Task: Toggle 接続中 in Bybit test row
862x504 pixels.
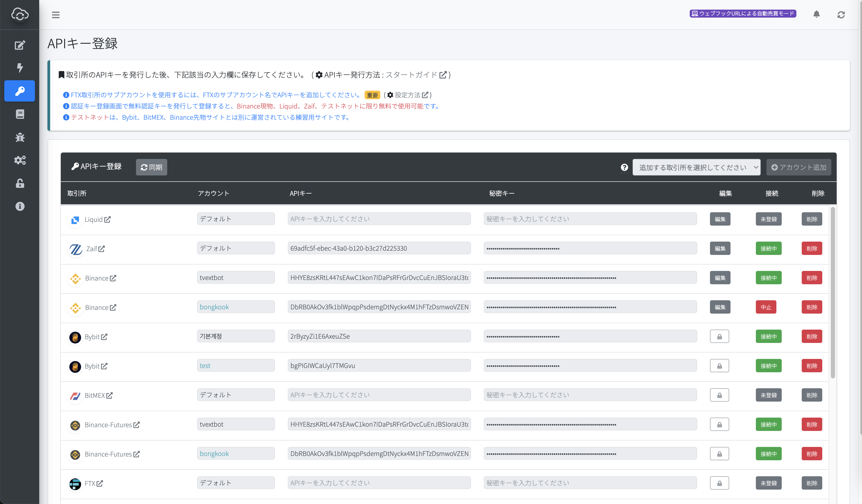Action: pyautogui.click(x=769, y=366)
